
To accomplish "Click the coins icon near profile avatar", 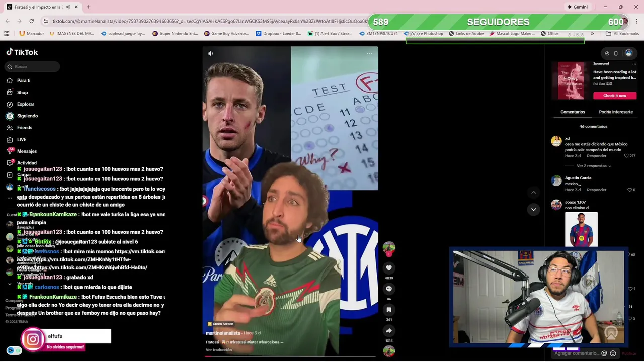I will 607,53.
